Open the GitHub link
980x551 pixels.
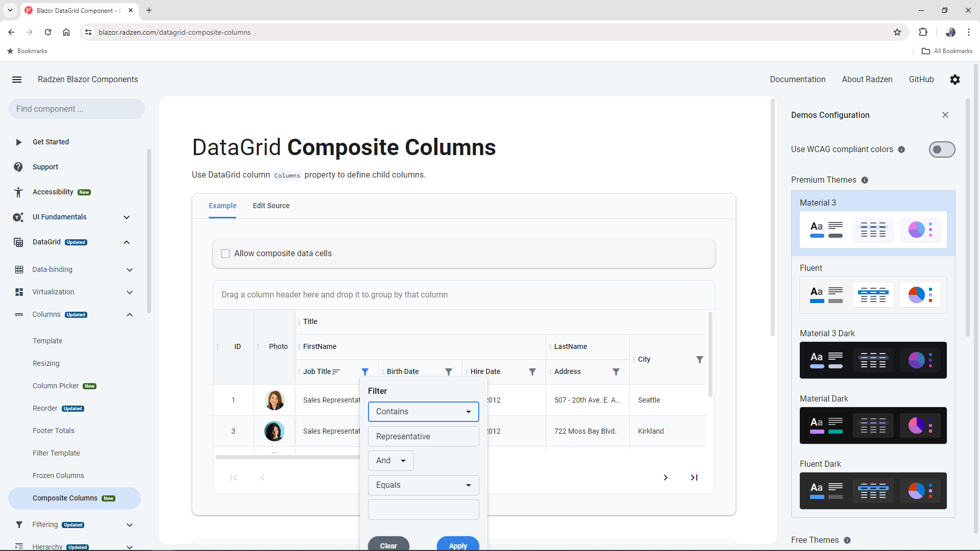pyautogui.click(x=921, y=80)
